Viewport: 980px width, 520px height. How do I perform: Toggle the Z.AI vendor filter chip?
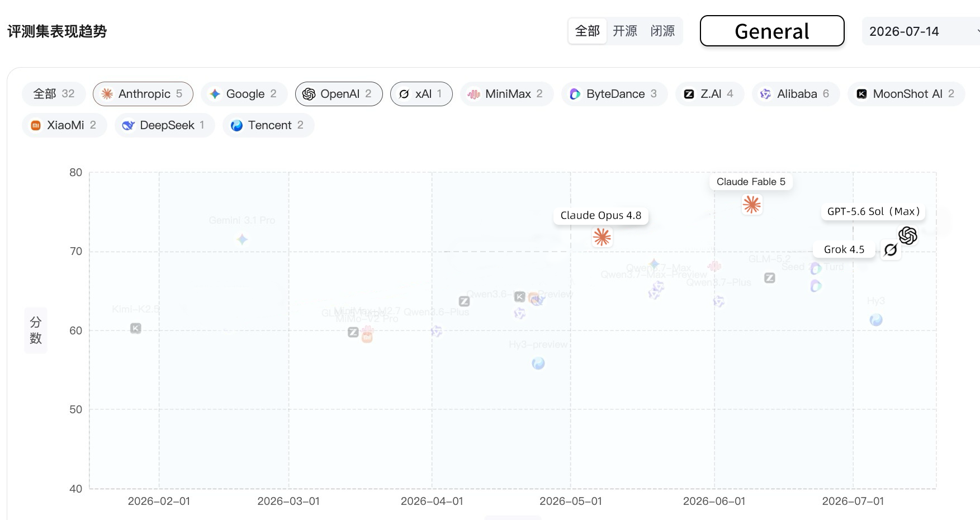[x=709, y=94]
